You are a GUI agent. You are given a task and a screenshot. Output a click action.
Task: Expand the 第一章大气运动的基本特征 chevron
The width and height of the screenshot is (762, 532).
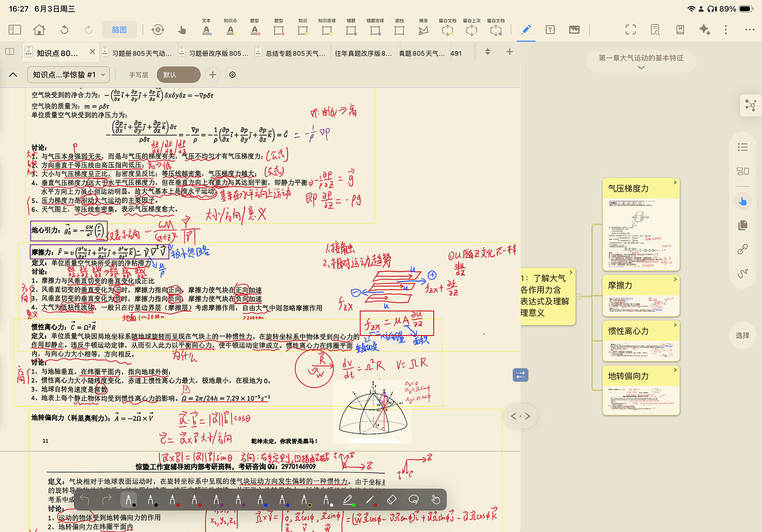click(x=641, y=68)
